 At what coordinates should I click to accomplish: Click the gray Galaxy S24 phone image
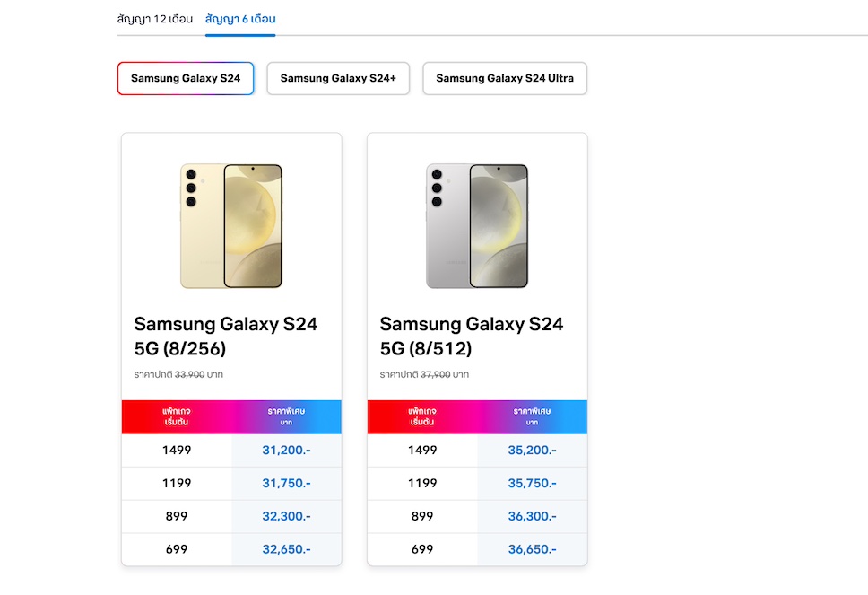coord(477,226)
